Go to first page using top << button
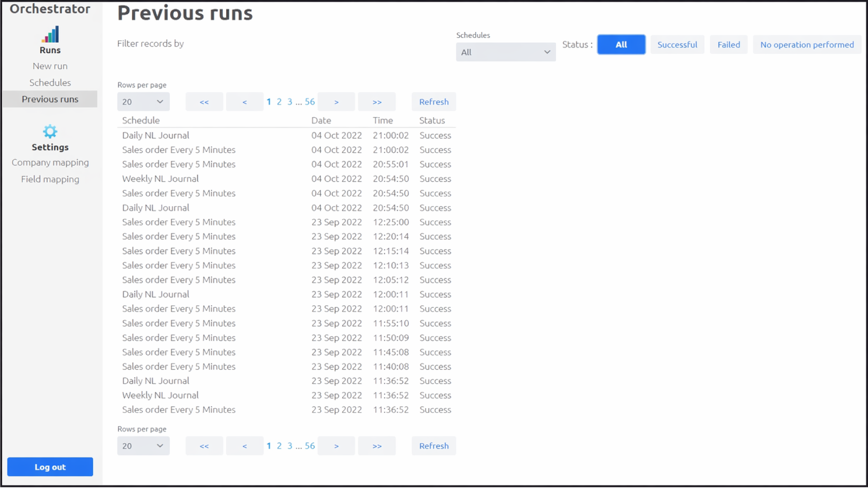This screenshot has width=868, height=488. pos(204,102)
